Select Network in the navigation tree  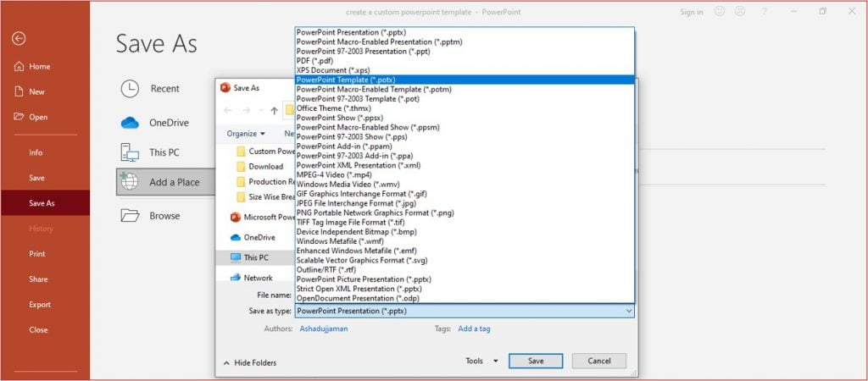click(x=251, y=278)
